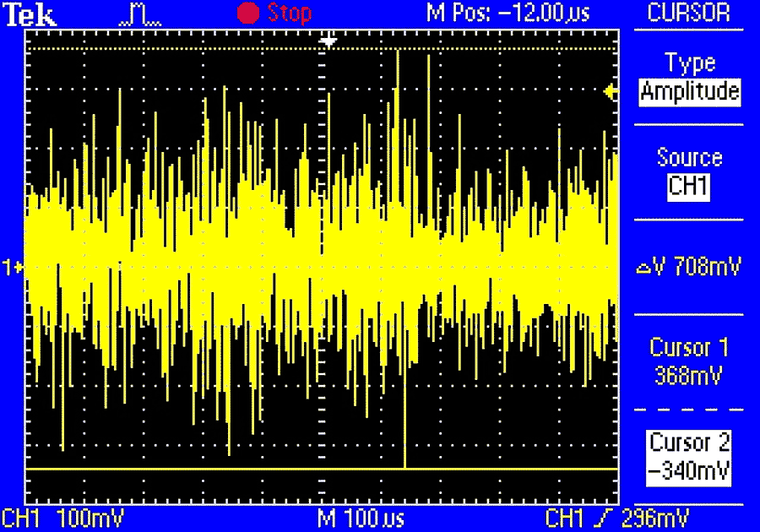
Task: Click the Stop acquisition status text
Action: [x=290, y=13]
